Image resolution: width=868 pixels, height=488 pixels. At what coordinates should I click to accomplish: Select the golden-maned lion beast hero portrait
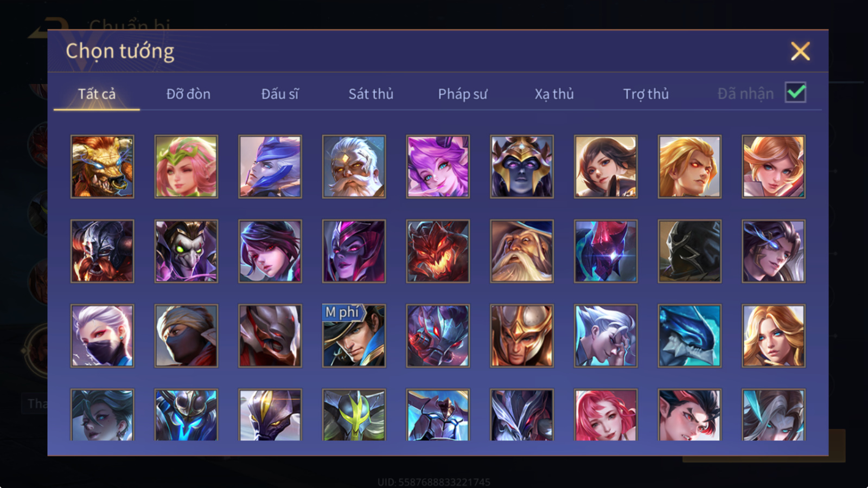[102, 166]
